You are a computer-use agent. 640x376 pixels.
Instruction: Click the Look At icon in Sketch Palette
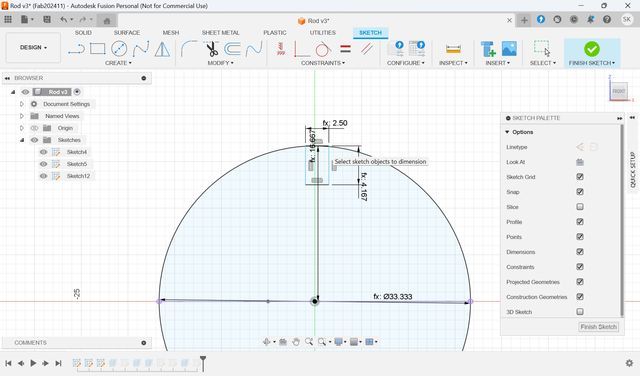point(580,162)
